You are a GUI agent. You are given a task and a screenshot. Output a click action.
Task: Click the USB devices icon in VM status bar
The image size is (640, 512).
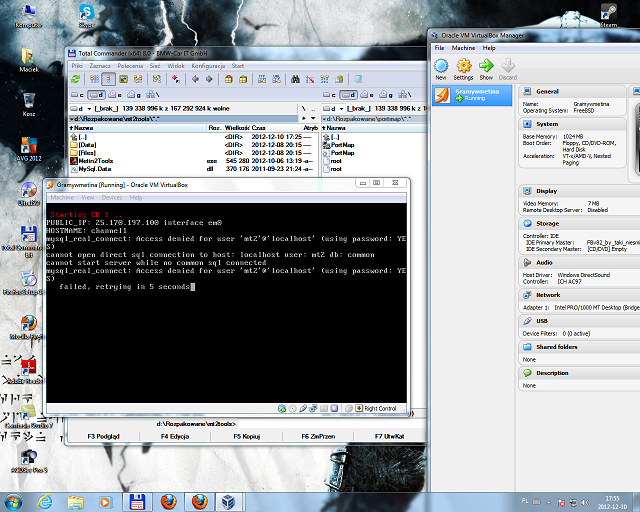pos(303,408)
